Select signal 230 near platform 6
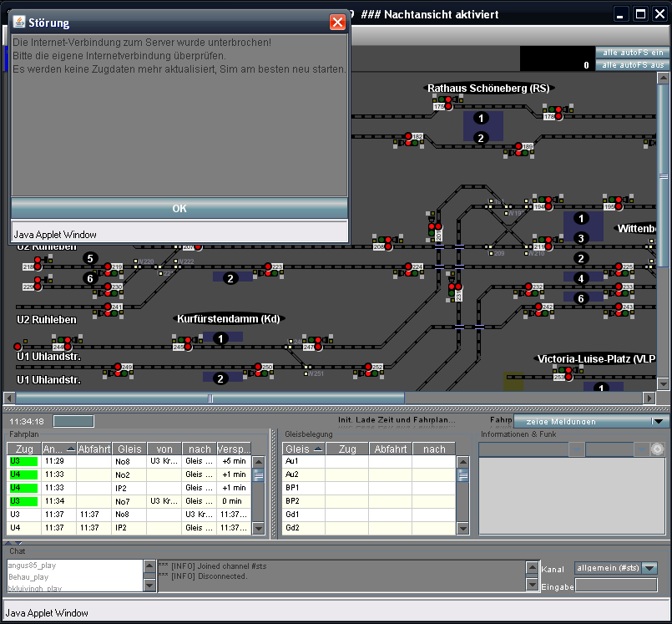672x624 pixels. point(108,290)
